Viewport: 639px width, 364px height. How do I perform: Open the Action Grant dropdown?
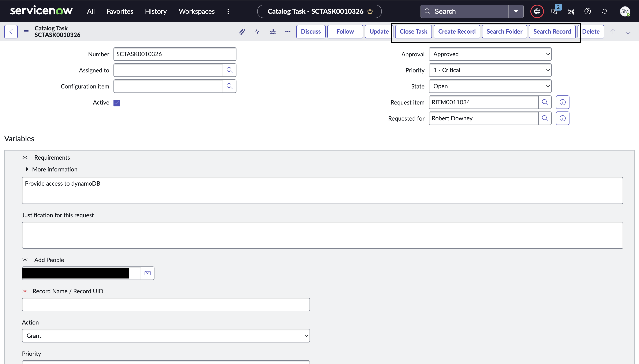(x=166, y=335)
